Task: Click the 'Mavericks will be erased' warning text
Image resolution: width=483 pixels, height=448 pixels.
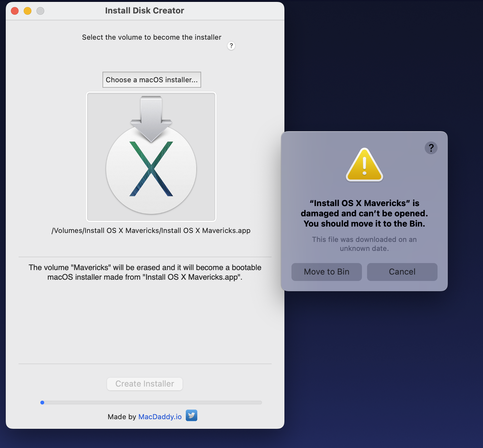Action: coord(145,272)
